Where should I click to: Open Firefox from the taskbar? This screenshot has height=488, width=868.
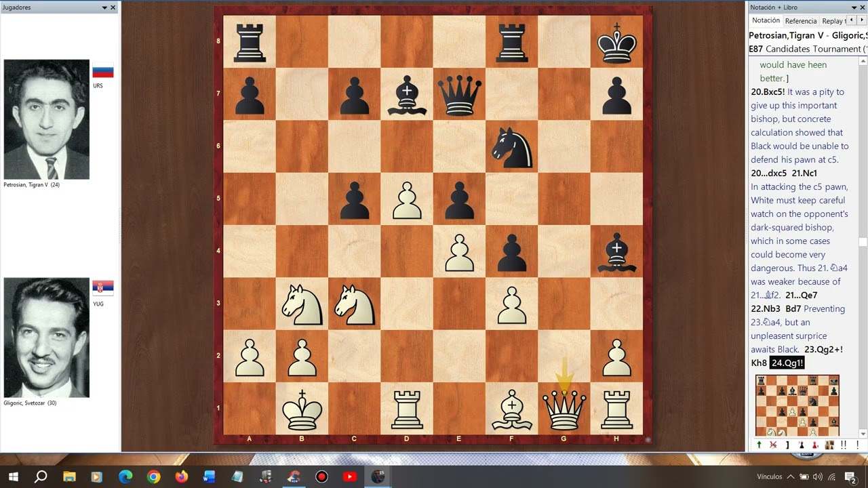[181, 476]
